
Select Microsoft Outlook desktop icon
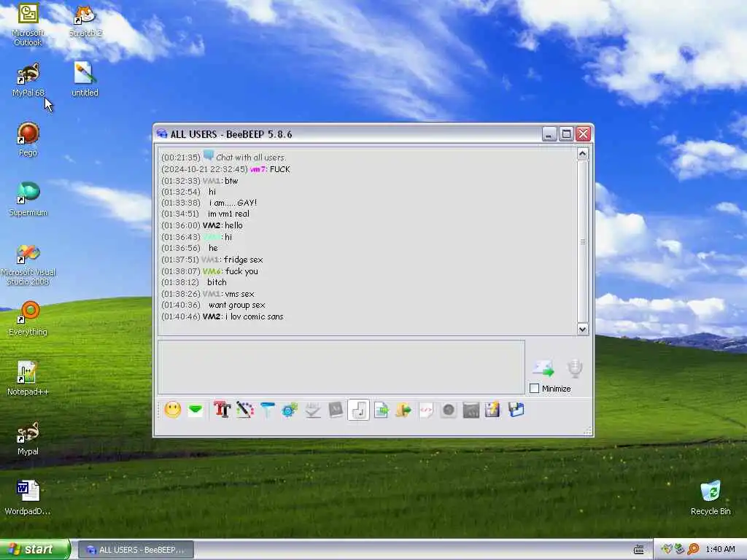pyautogui.click(x=28, y=25)
